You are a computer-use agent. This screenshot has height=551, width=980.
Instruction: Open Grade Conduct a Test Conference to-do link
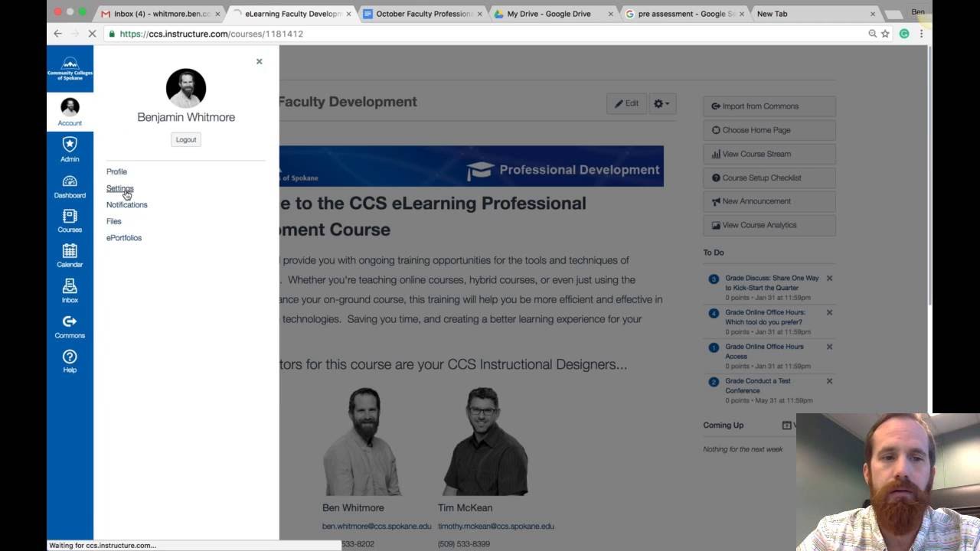pos(758,386)
